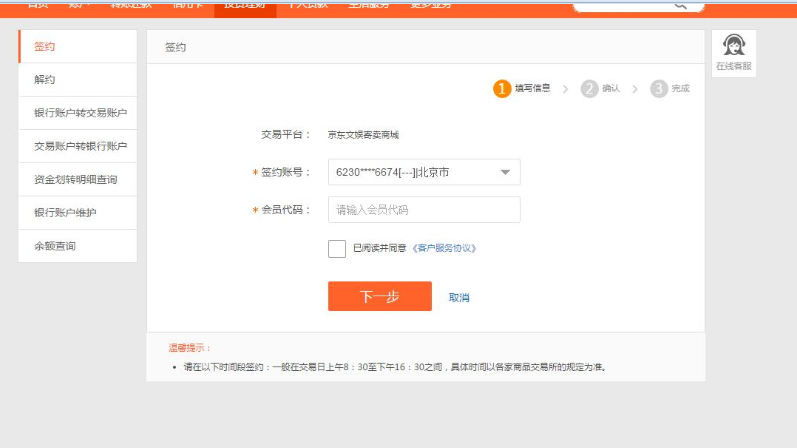
Task: Click the search magnifier icon in top bar
Action: tap(681, 5)
